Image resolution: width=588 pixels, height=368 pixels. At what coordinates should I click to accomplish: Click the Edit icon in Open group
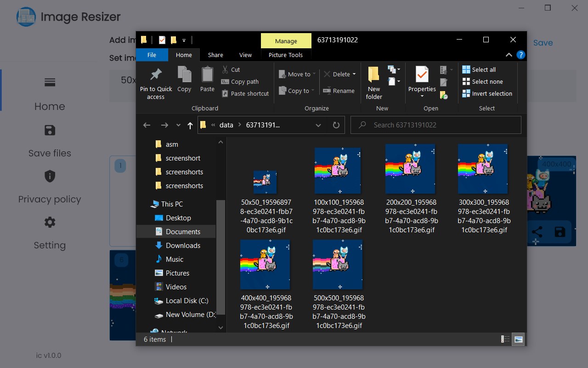(444, 82)
